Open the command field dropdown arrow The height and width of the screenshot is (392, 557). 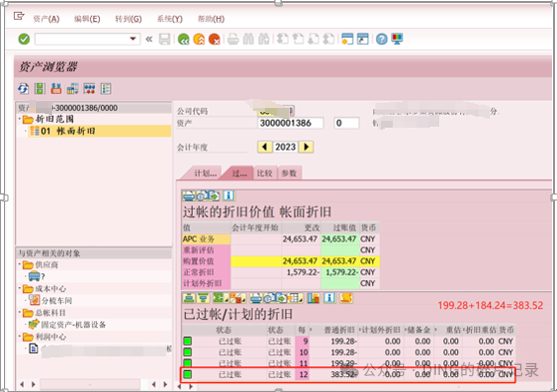click(133, 39)
